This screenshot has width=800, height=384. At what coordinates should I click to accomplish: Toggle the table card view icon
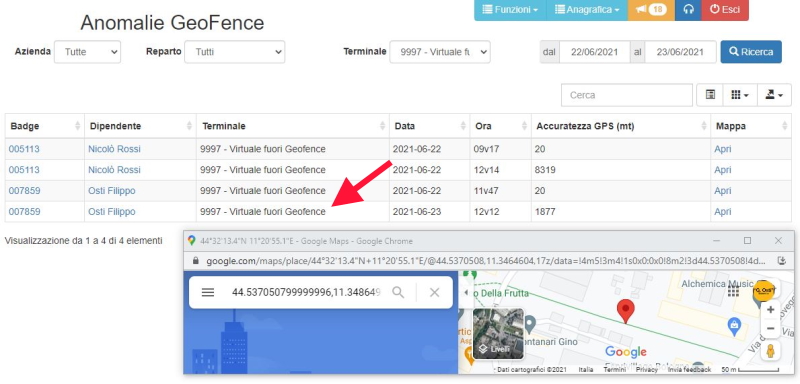pyautogui.click(x=710, y=95)
